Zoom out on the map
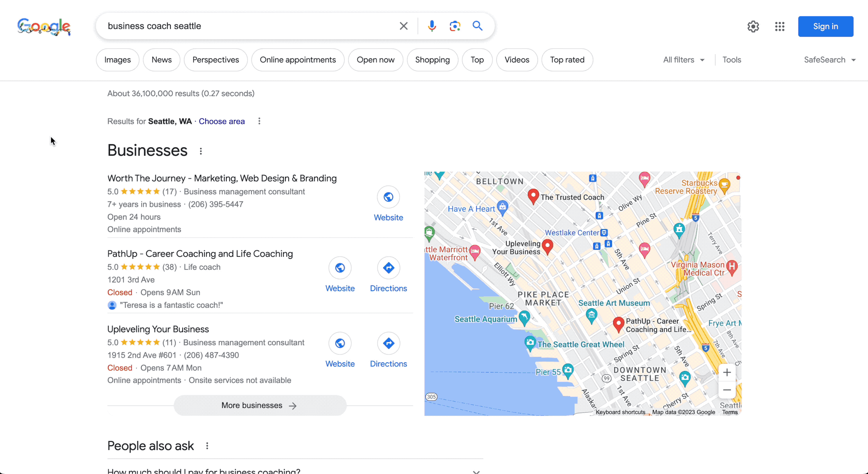Image resolution: width=868 pixels, height=474 pixels. [727, 390]
